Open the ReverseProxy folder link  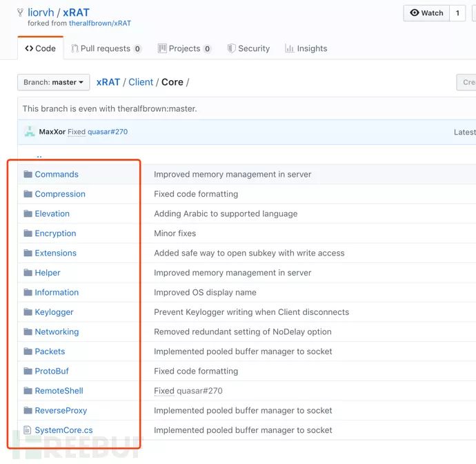click(x=61, y=411)
